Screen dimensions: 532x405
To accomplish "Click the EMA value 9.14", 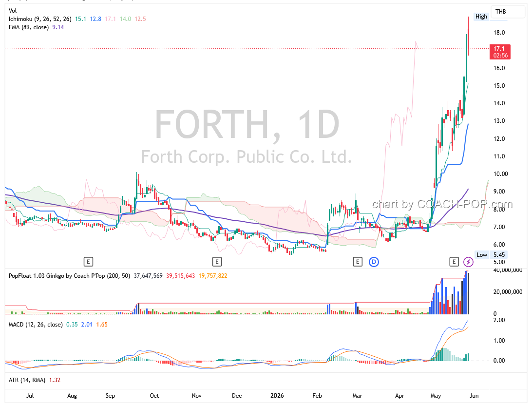I will tap(58, 27).
